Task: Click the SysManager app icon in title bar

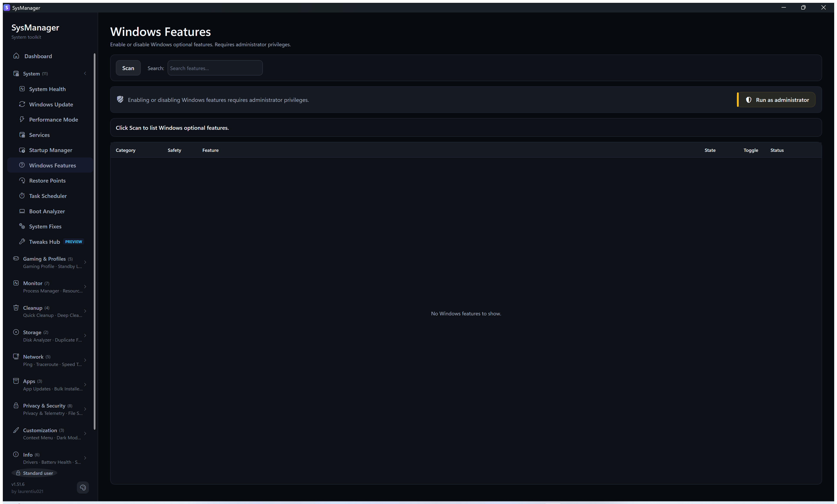Action: coord(7,8)
